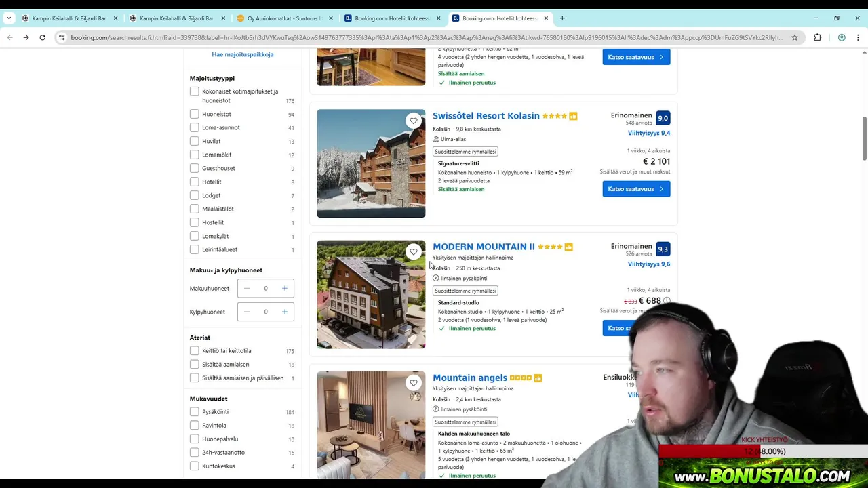The width and height of the screenshot is (868, 488).
Task: Save MODERN MOUNTAIN II with heart icon
Action: click(x=414, y=251)
